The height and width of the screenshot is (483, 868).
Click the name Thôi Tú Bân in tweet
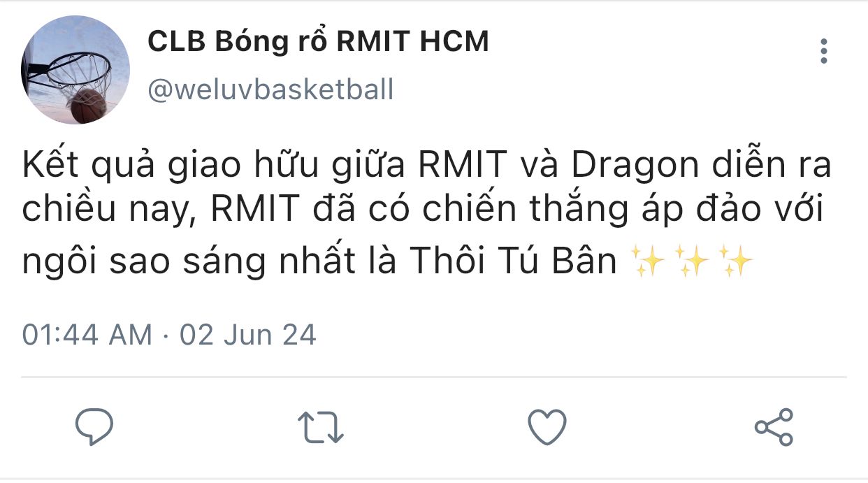pos(514,261)
